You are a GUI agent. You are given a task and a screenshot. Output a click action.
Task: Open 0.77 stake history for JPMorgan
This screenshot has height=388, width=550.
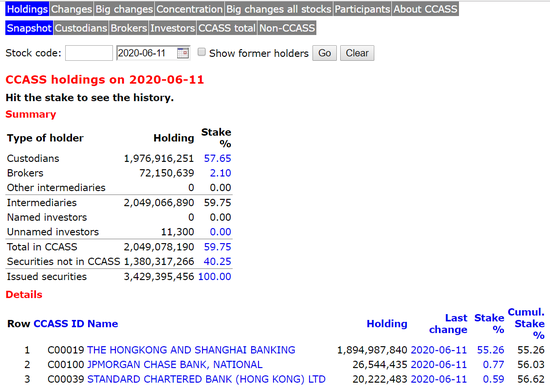pyautogui.click(x=493, y=365)
